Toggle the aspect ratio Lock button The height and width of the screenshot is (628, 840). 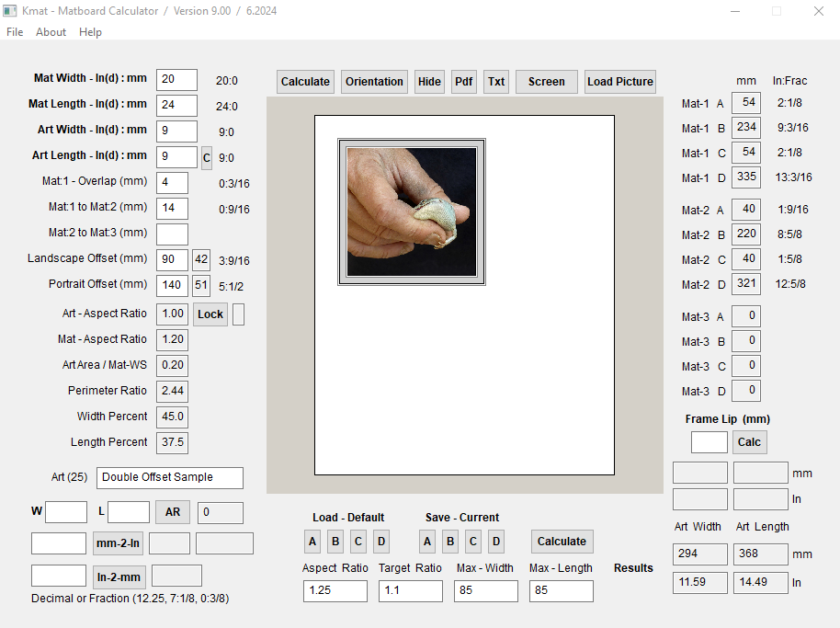tap(210, 314)
